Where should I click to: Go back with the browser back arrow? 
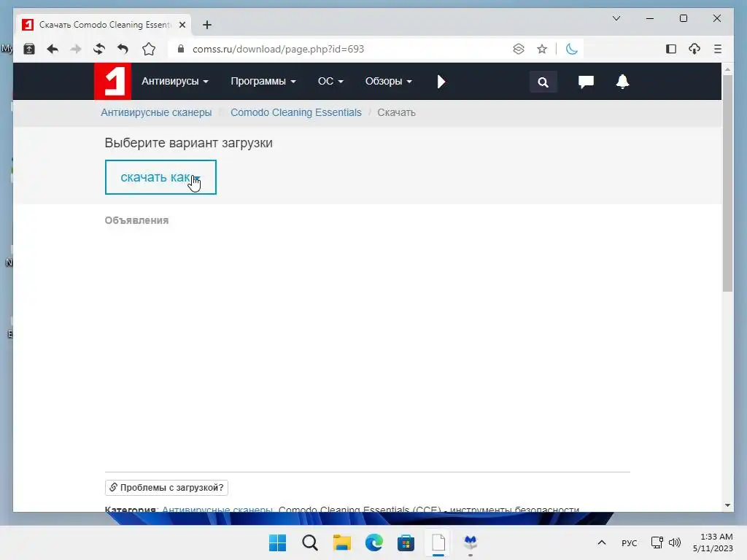tap(53, 49)
